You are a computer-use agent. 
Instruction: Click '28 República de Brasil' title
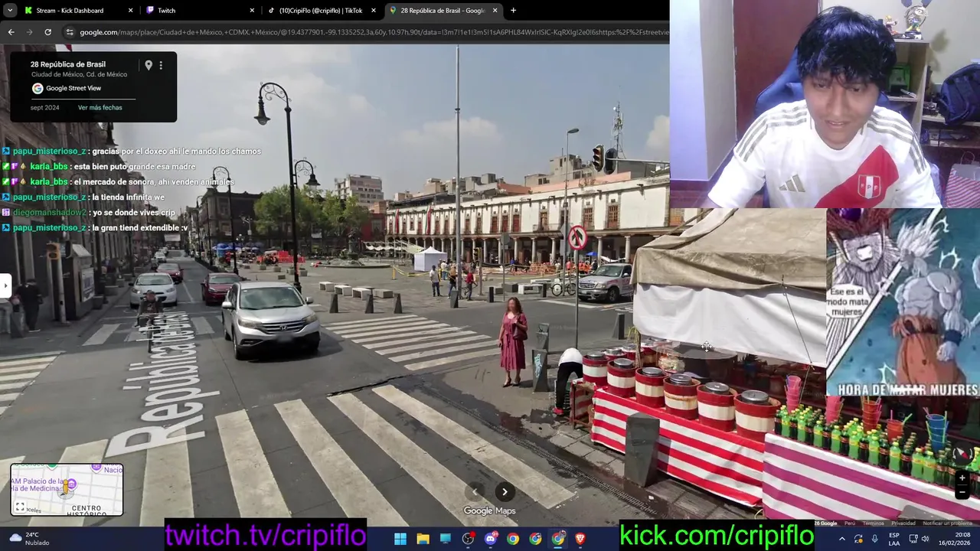[x=68, y=64]
